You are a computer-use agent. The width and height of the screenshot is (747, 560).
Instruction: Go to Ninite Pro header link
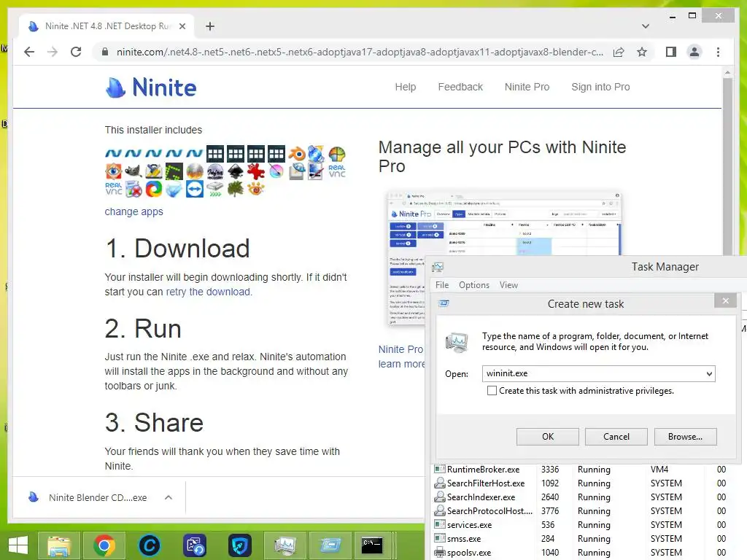pyautogui.click(x=527, y=87)
